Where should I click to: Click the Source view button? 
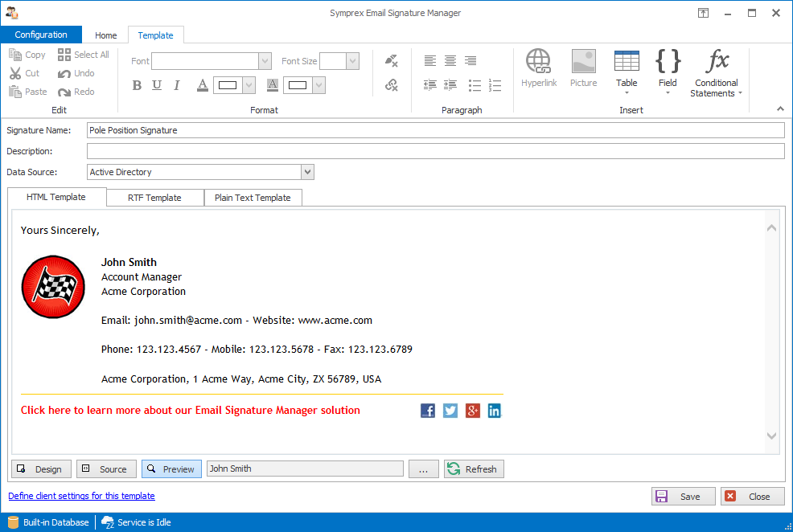[x=106, y=469]
